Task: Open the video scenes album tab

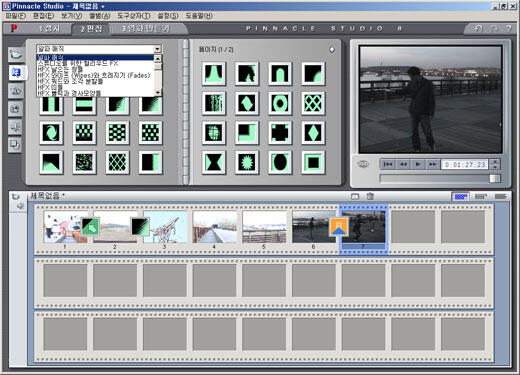Action: [16, 54]
